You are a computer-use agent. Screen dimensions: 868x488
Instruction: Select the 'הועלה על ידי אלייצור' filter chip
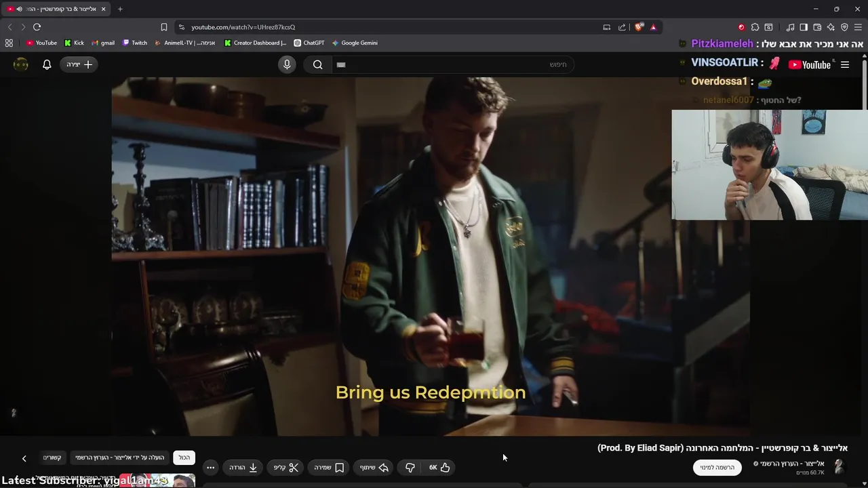[120, 457]
